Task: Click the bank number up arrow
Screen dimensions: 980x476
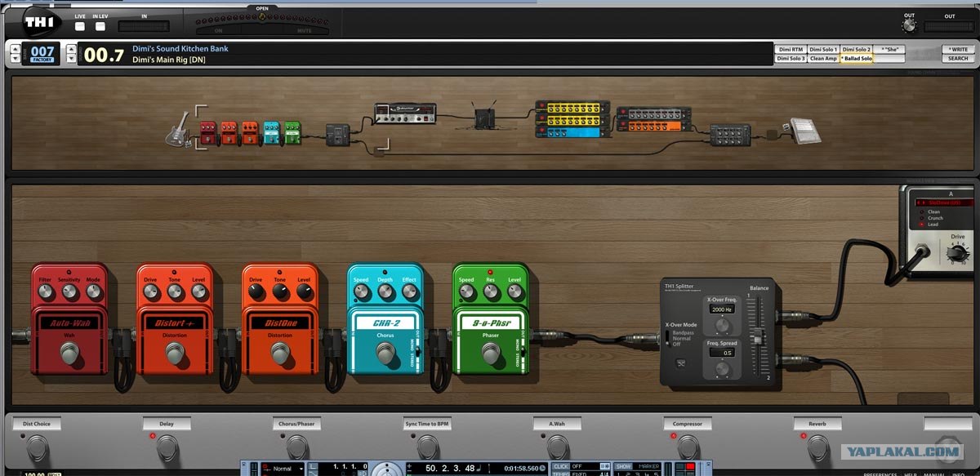Action: (16, 49)
